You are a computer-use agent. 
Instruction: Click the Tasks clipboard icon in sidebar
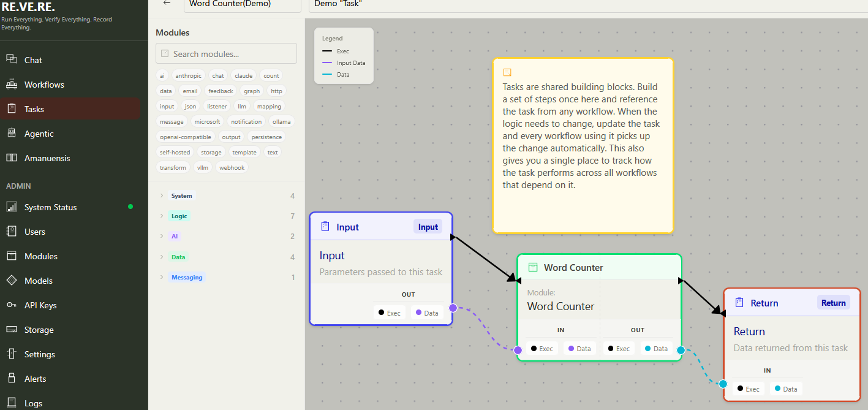[x=12, y=108]
